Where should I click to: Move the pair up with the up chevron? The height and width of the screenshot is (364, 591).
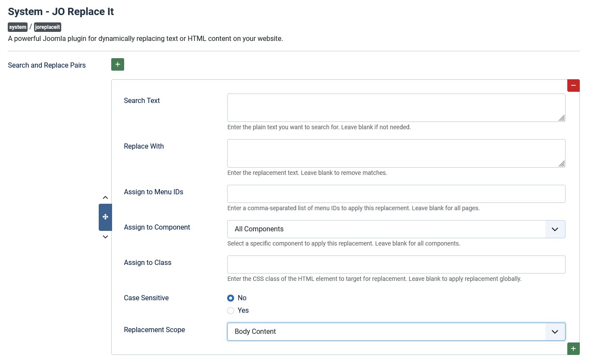coord(105,198)
